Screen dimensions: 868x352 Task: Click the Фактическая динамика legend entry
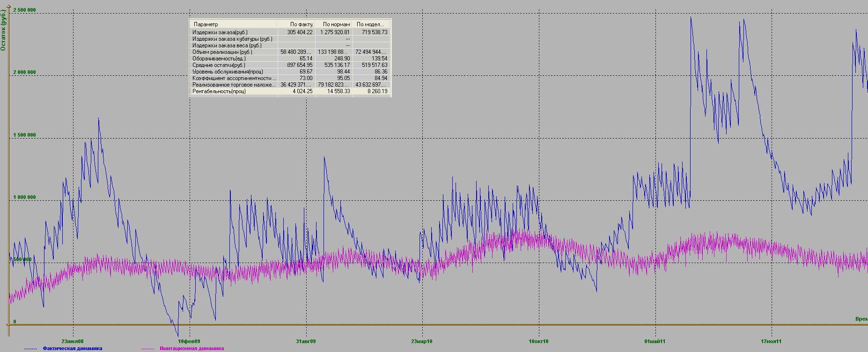(72, 348)
